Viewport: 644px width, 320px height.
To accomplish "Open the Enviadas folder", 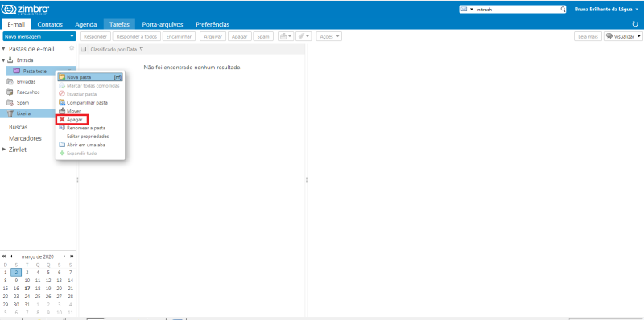I will click(26, 81).
